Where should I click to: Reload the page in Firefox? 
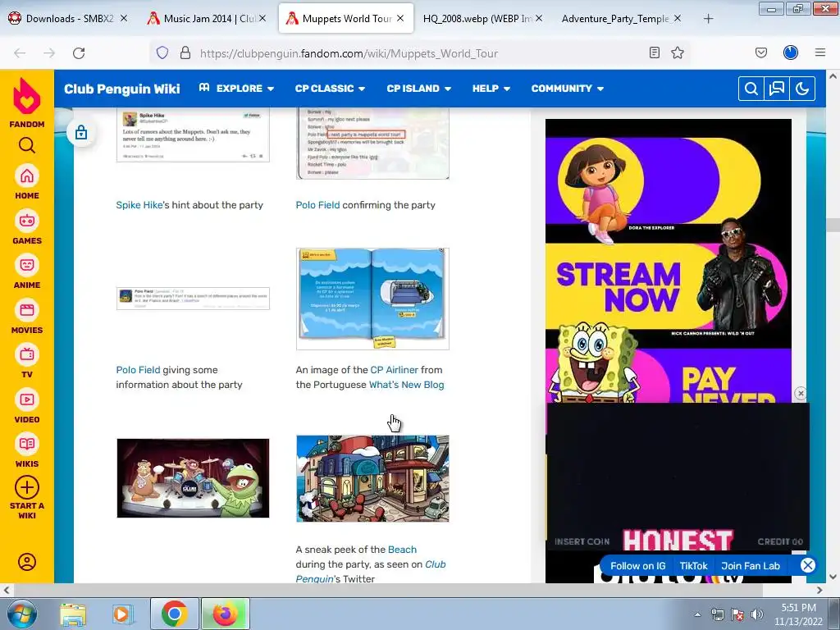tap(79, 53)
